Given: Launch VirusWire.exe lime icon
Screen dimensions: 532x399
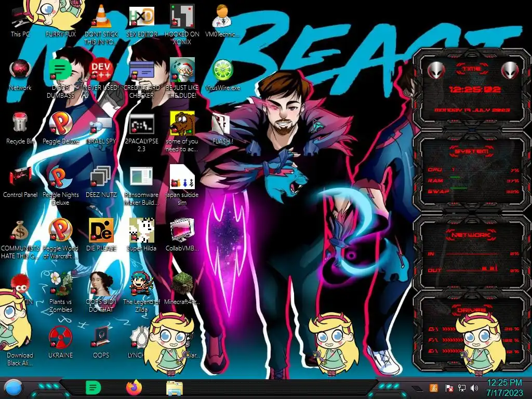Looking at the screenshot, I should [x=222, y=75].
